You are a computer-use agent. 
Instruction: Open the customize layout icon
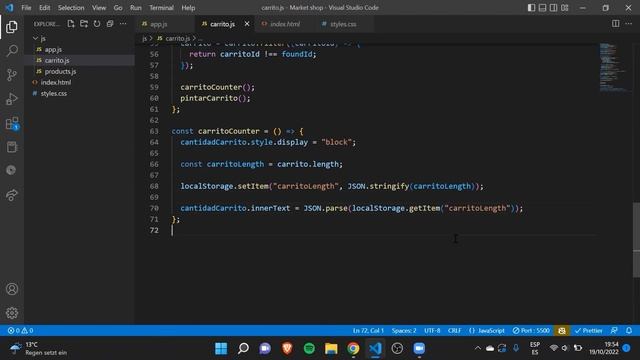coord(564,8)
